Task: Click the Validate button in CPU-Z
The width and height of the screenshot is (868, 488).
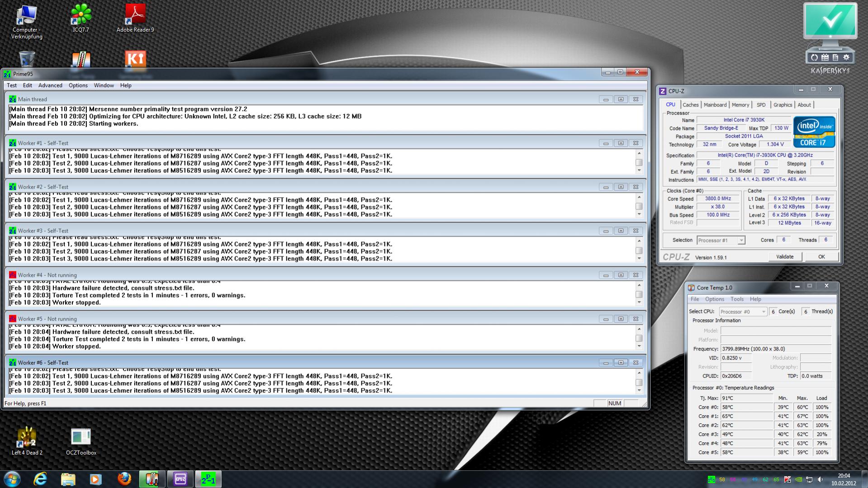Action: 785,256
